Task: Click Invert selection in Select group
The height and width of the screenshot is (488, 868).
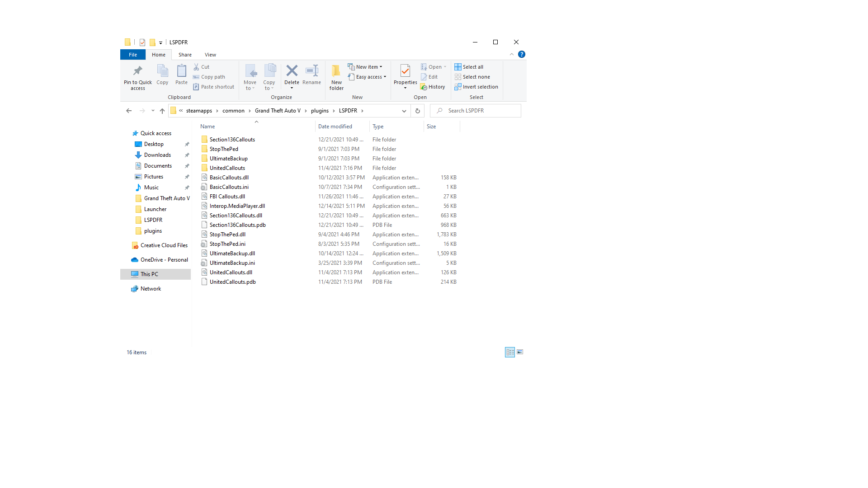Action: click(x=476, y=87)
